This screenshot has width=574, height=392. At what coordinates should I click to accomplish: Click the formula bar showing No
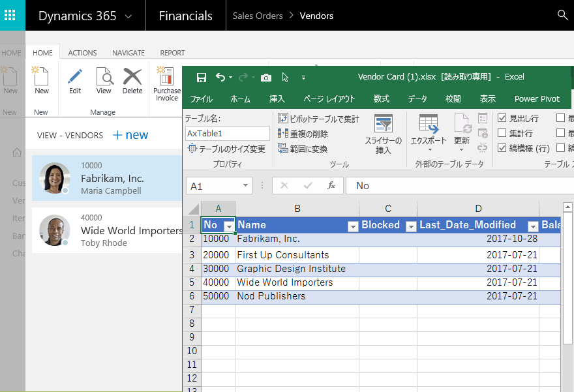pos(459,186)
